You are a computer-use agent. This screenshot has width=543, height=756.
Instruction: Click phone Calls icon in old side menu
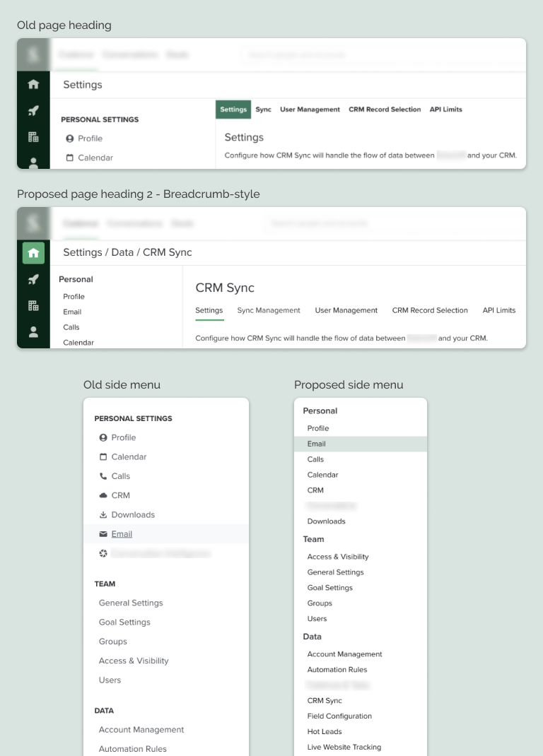point(103,476)
